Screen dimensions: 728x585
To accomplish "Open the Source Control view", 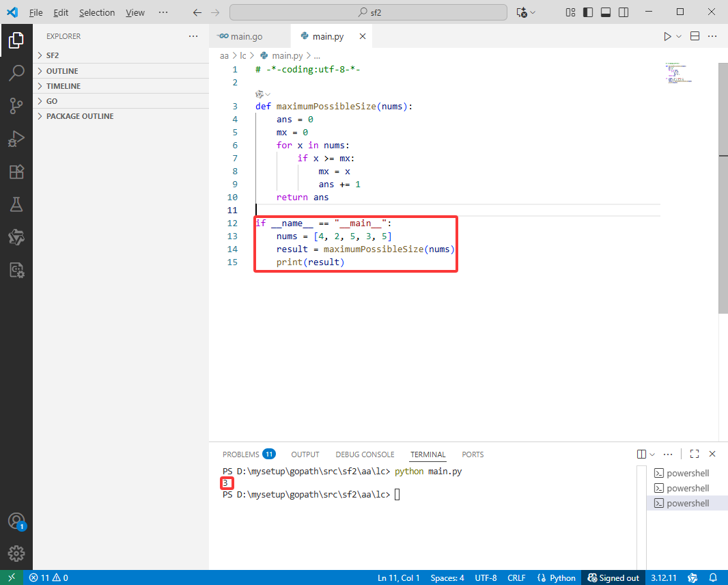I will coord(16,106).
